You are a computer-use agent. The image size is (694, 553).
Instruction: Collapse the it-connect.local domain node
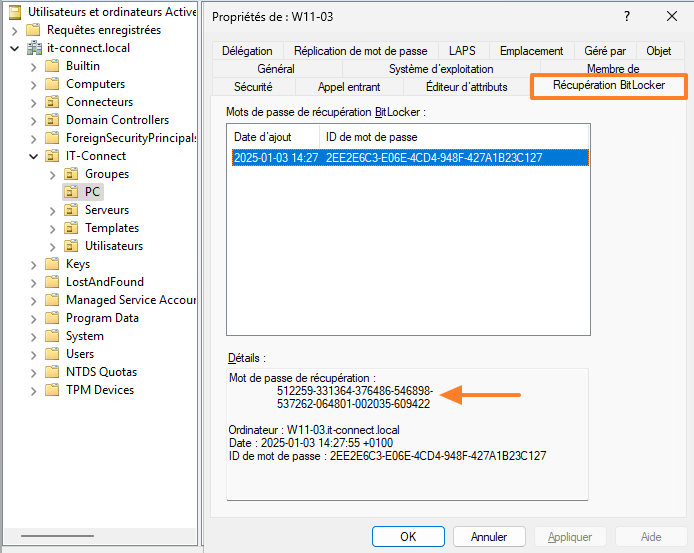coord(15,48)
